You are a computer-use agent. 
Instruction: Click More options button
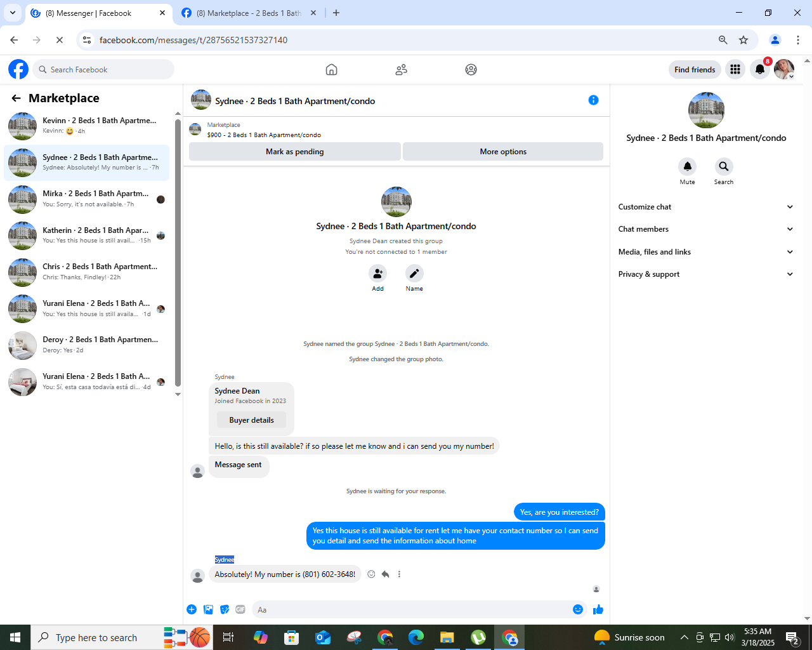pyautogui.click(x=503, y=152)
